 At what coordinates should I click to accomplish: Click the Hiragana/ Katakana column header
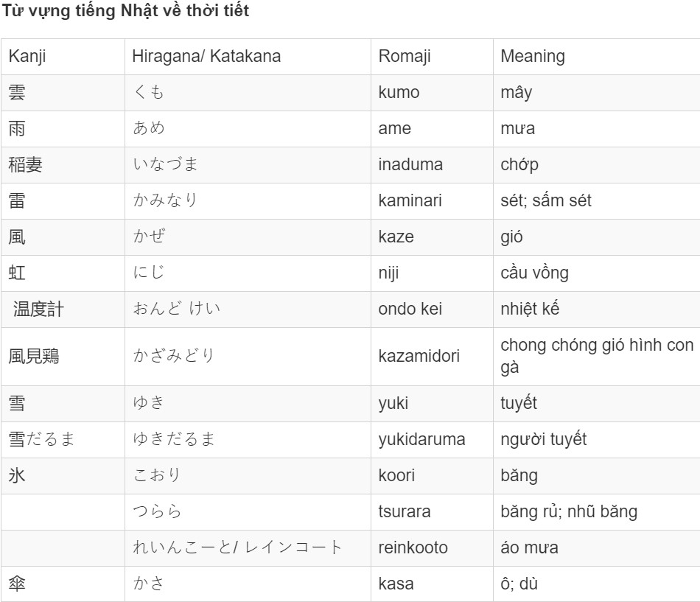point(248,57)
